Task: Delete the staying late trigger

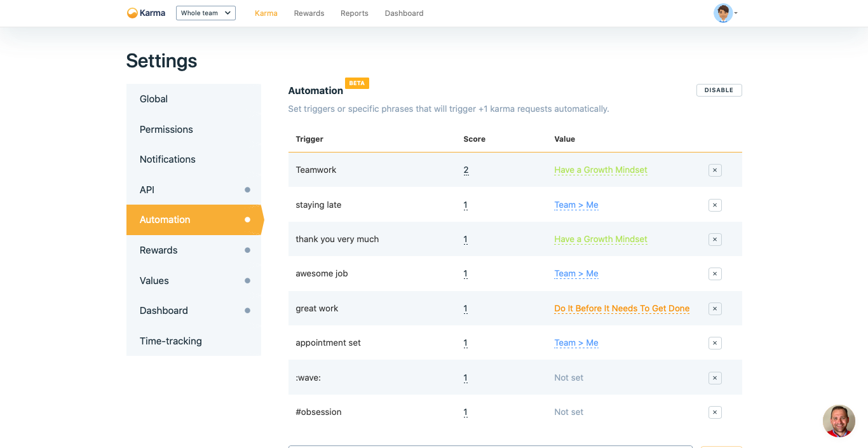Action: (x=715, y=205)
